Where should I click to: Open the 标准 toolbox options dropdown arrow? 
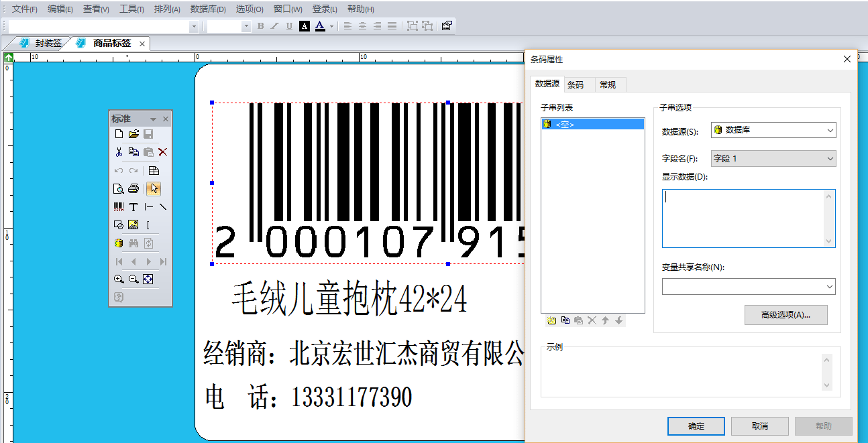coord(153,119)
